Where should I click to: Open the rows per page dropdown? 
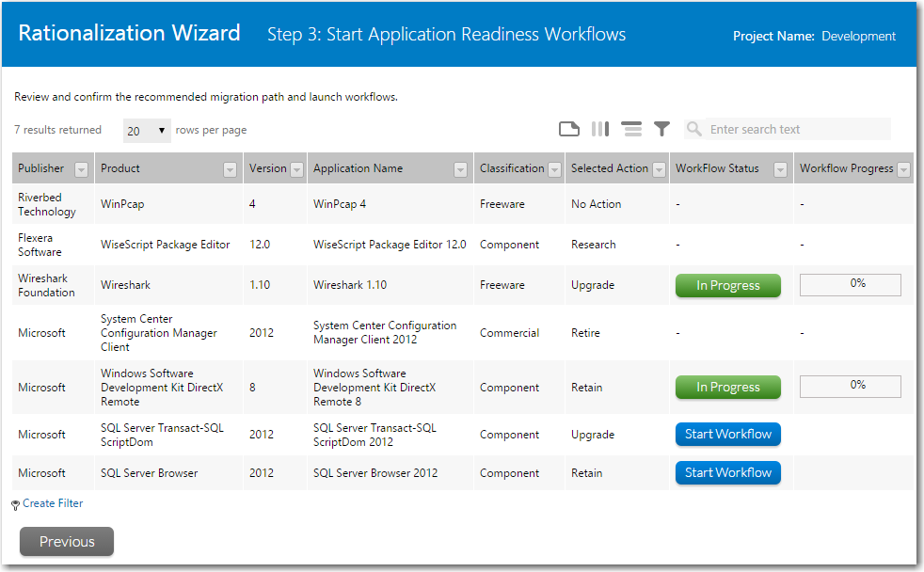(147, 130)
